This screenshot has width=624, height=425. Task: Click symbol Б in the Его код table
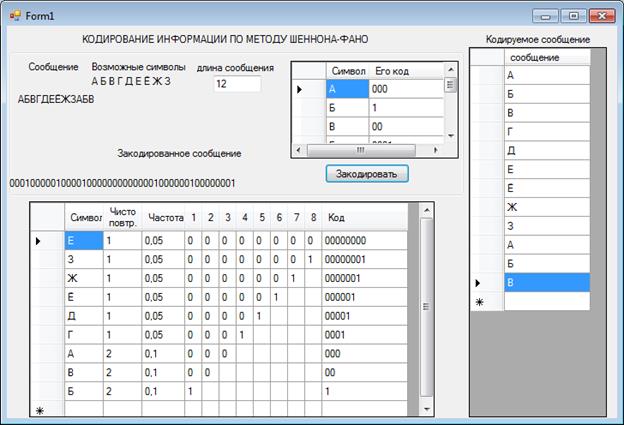pos(347,108)
